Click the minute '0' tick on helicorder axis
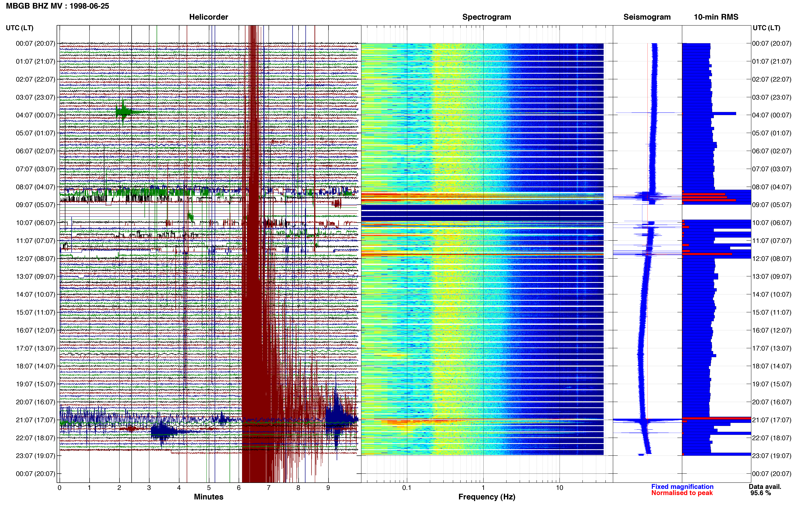The width and height of the screenshot is (812, 508). 59,488
